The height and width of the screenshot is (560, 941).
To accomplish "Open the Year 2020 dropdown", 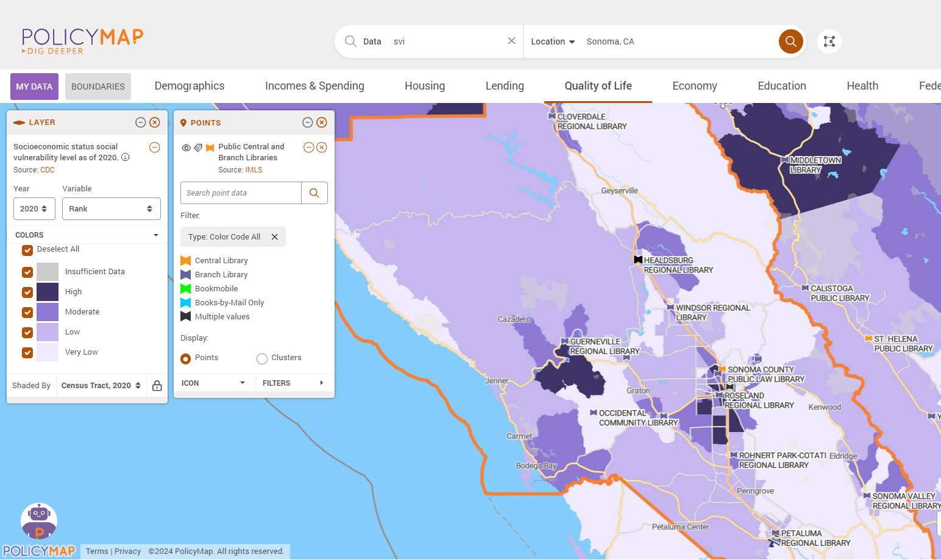I will point(34,208).
